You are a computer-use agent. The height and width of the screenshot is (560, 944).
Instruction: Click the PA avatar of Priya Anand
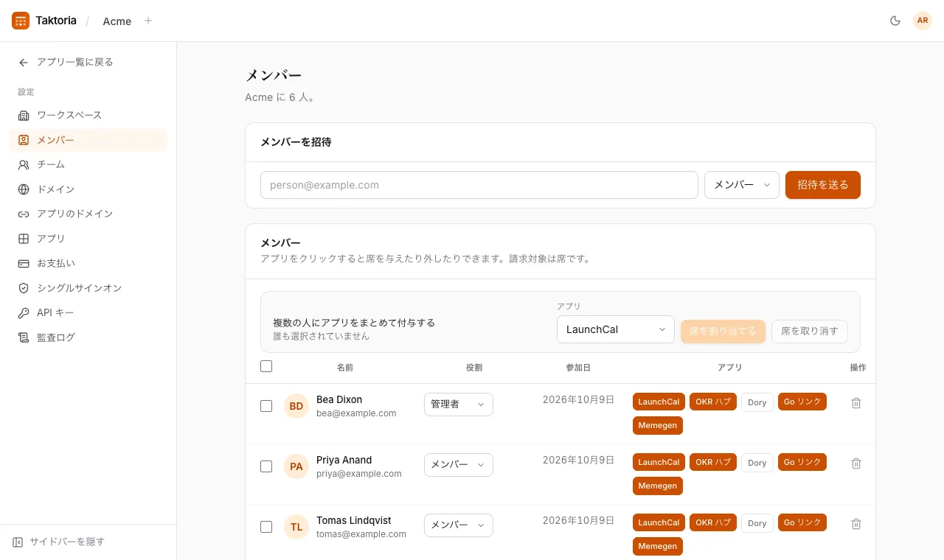[296, 466]
